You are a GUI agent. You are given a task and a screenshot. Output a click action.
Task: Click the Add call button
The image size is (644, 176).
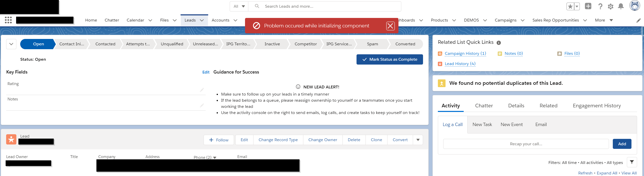point(622,144)
